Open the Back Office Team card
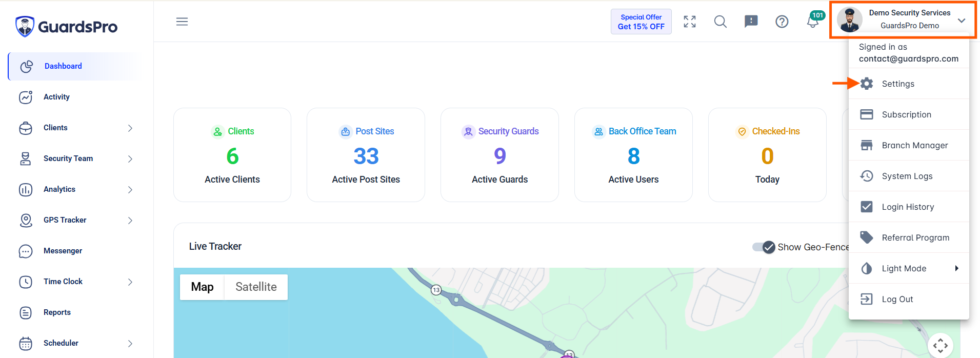Viewport: 980px width, 358px height. coord(633,155)
